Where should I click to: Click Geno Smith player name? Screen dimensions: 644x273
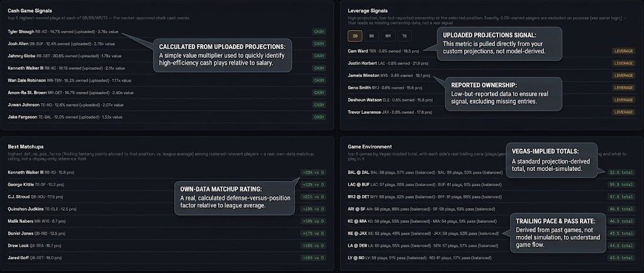[359, 88]
